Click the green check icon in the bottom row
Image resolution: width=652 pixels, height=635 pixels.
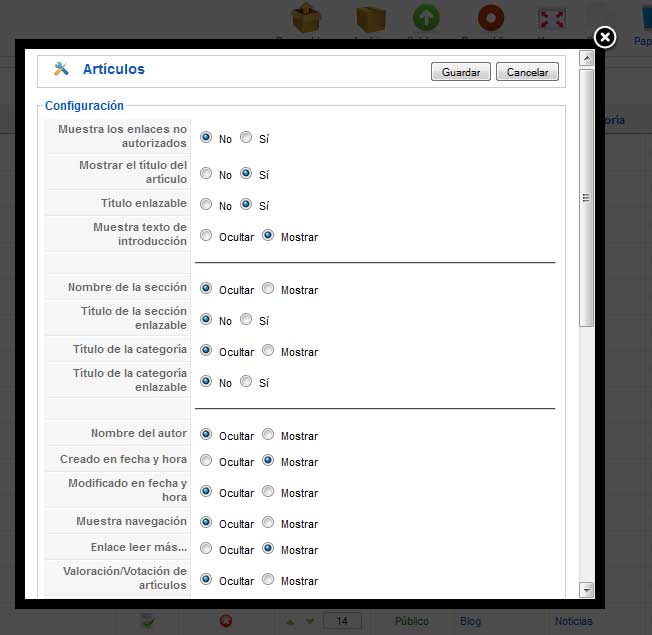(148, 621)
